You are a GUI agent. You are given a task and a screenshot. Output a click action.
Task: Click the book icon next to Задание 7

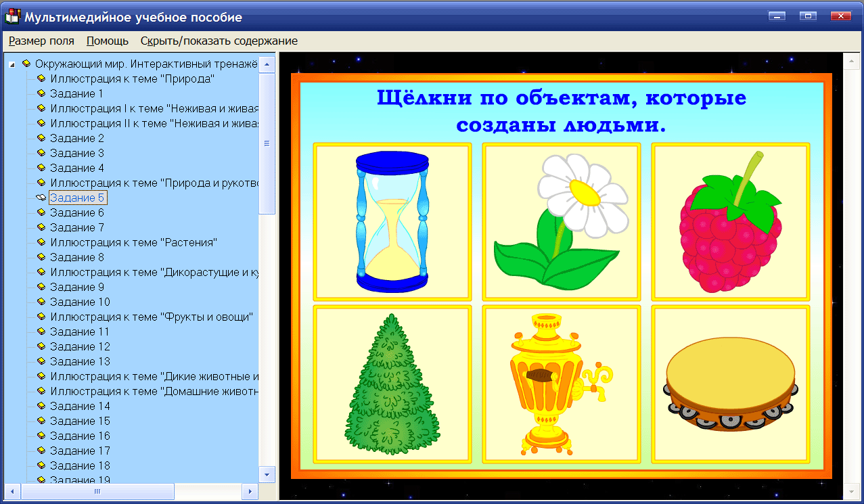[41, 227]
